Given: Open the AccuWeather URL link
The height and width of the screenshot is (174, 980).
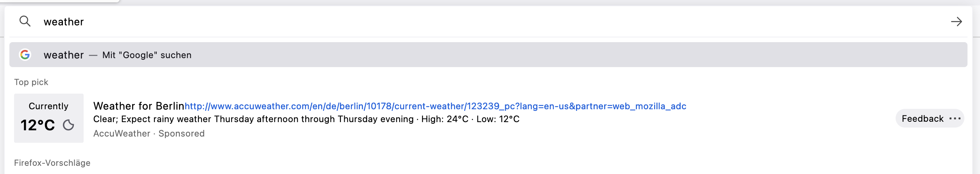Looking at the screenshot, I should pyautogui.click(x=435, y=106).
